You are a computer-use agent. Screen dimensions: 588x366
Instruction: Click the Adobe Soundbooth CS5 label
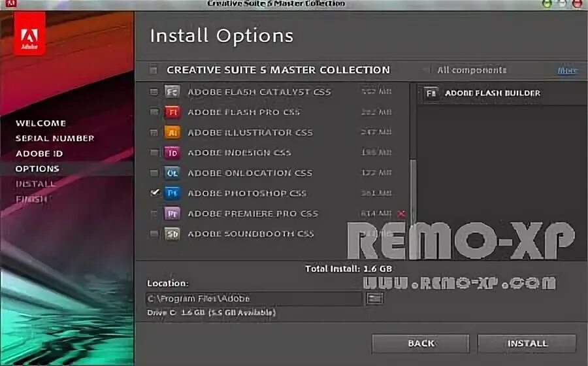pos(250,233)
